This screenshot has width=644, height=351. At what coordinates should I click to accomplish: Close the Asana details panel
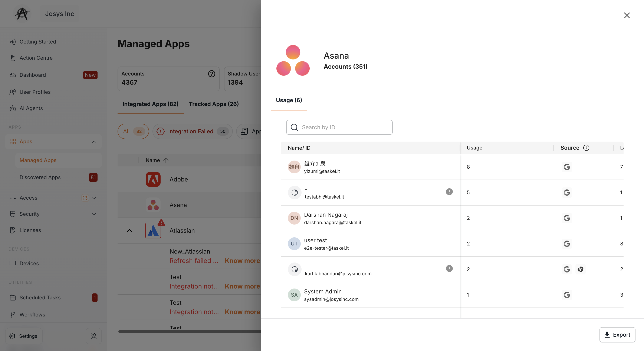tap(627, 16)
